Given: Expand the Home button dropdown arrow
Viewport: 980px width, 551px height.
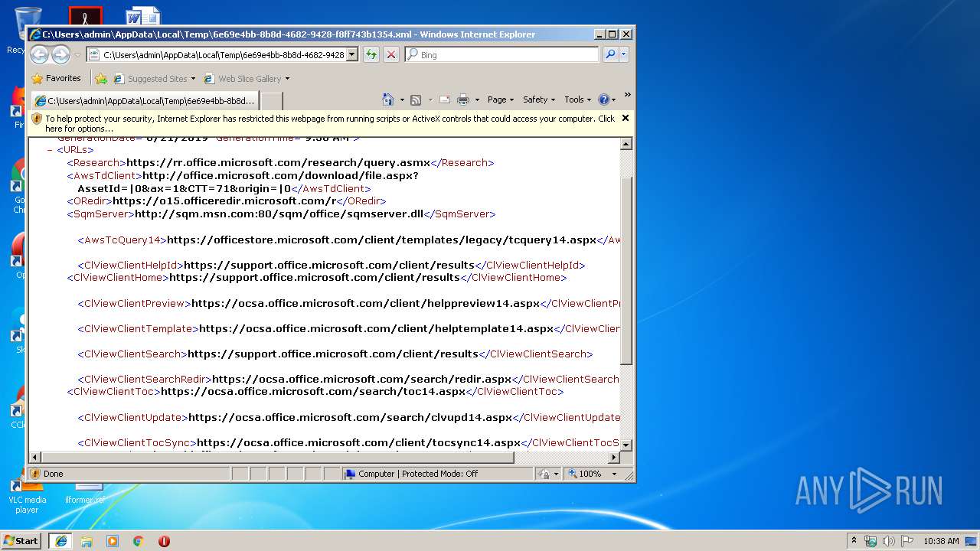Looking at the screenshot, I should (400, 100).
